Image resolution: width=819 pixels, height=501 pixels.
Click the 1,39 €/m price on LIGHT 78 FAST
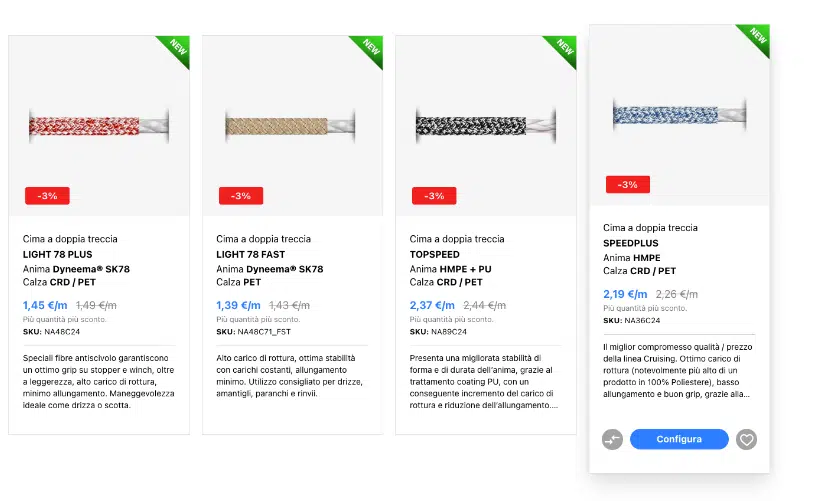238,305
